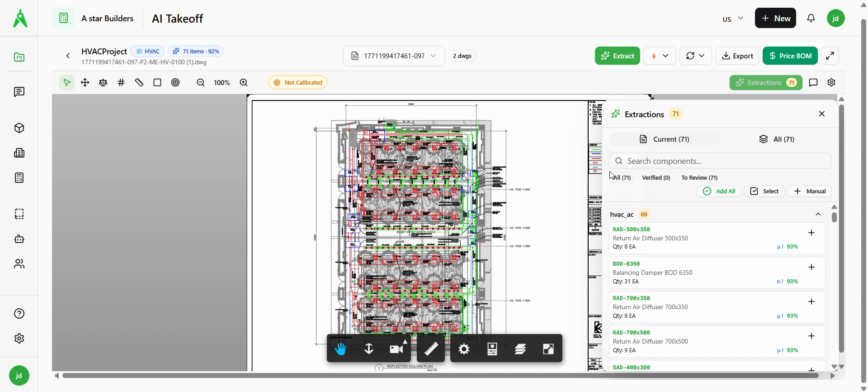This screenshot has width=868, height=392.
Task: Select the scale balance tool
Action: [103, 83]
